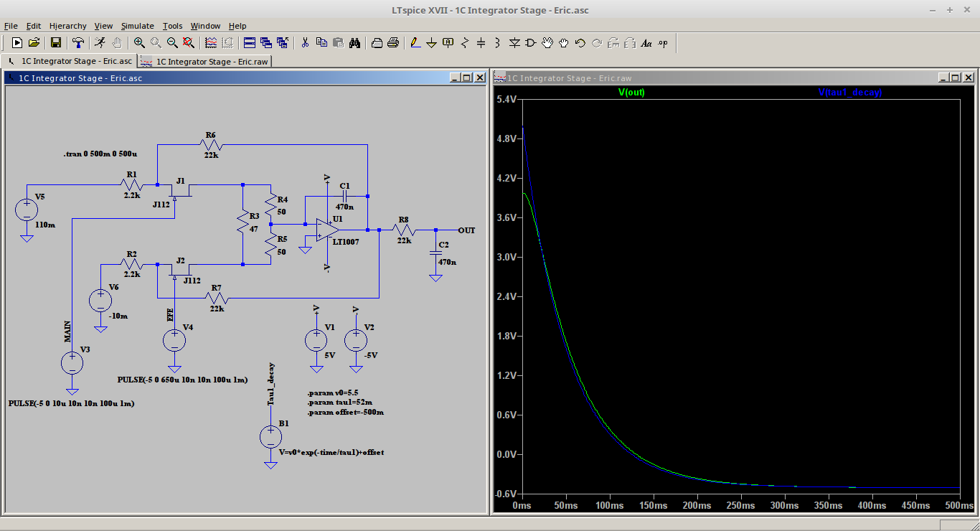This screenshot has width=980, height=531.
Task: Click the blue V(tau1_decay) trace label
Action: click(850, 93)
